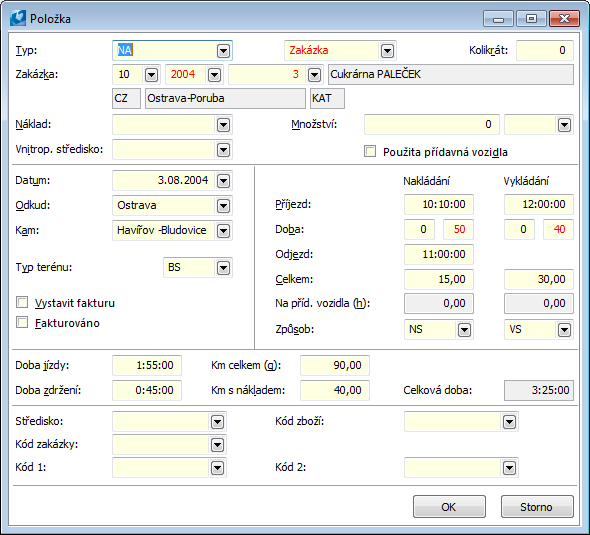This screenshot has height=535, width=590.
Task: Click Na příd. vozidla vykládání field
Action: click(538, 304)
